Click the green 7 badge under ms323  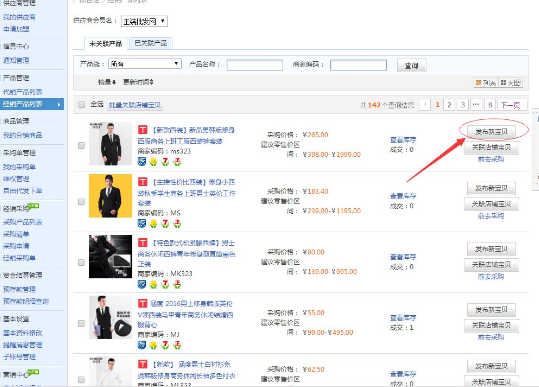165,161
